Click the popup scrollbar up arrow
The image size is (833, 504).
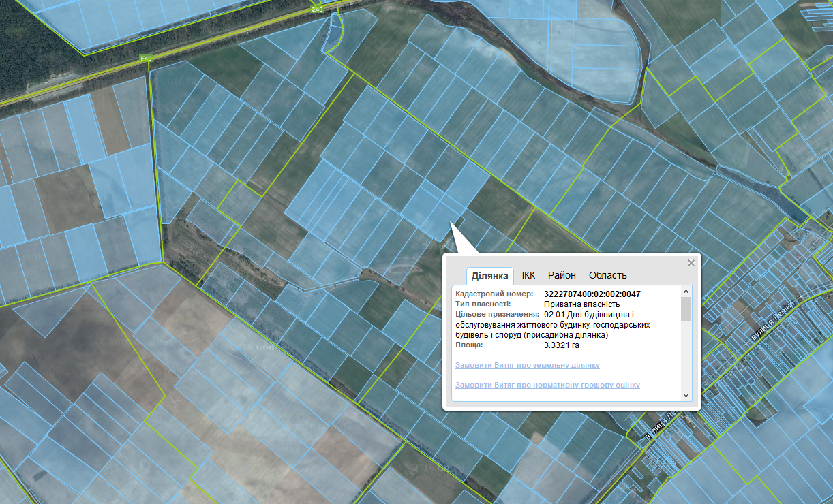pyautogui.click(x=686, y=292)
